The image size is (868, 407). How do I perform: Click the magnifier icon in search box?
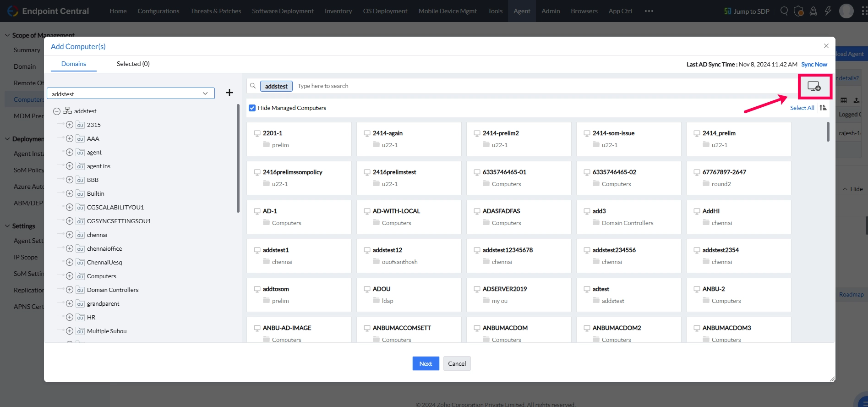pyautogui.click(x=253, y=86)
